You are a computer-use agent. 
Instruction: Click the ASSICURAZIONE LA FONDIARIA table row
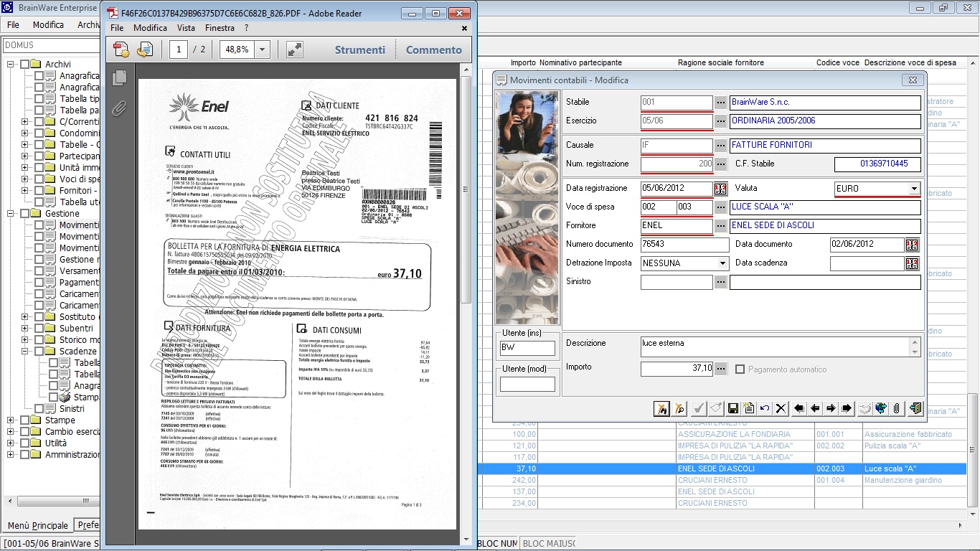coord(722,434)
